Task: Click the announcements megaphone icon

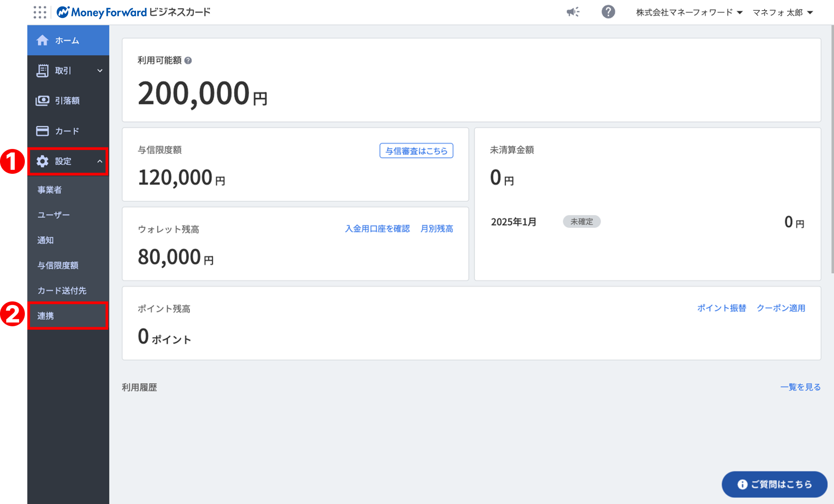Action: 573,12
